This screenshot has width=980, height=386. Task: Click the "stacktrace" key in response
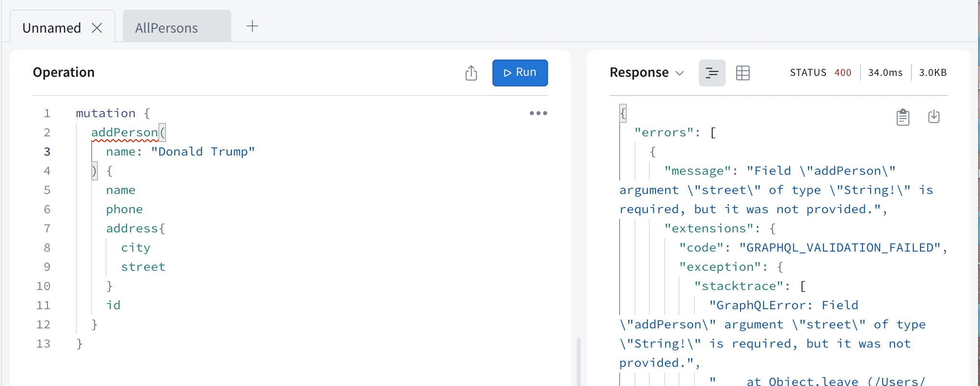[739, 286]
